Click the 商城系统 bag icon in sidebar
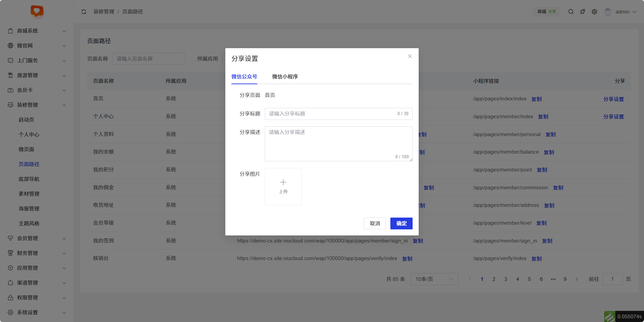Screen dimensions: 644x322 coord(10,31)
